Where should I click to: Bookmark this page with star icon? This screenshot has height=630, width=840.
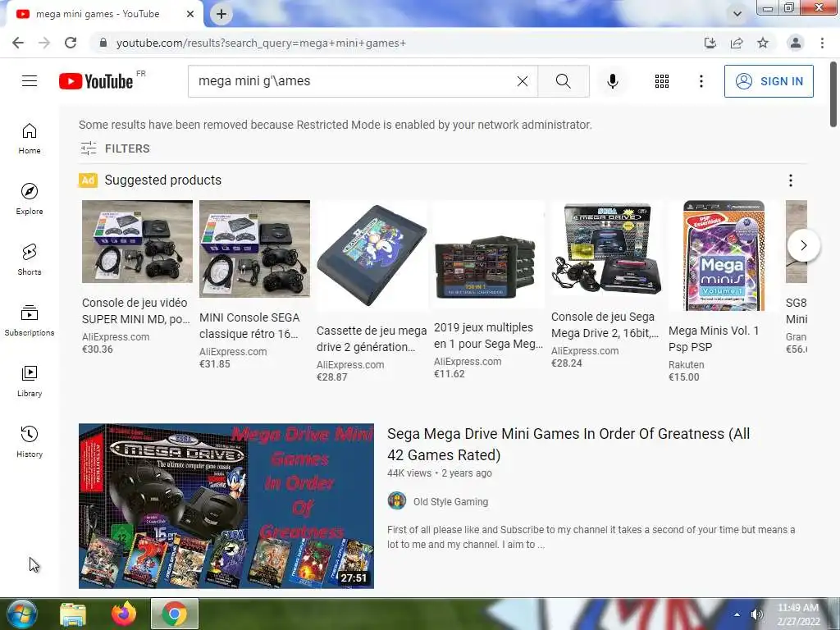[x=763, y=43]
